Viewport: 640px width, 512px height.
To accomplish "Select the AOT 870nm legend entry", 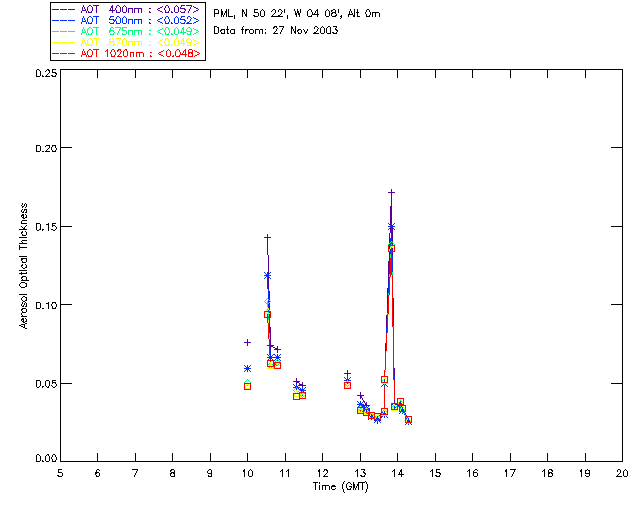I will coord(127,42).
